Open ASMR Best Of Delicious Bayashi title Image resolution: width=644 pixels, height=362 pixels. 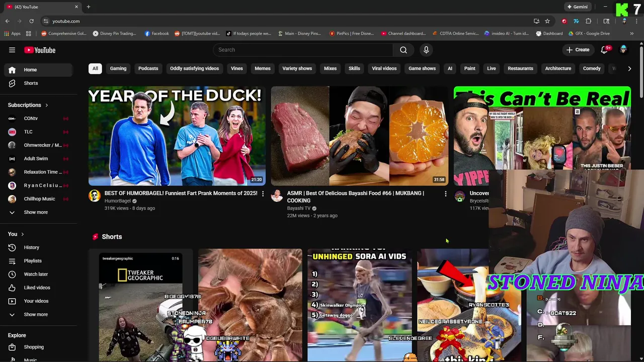(x=355, y=197)
